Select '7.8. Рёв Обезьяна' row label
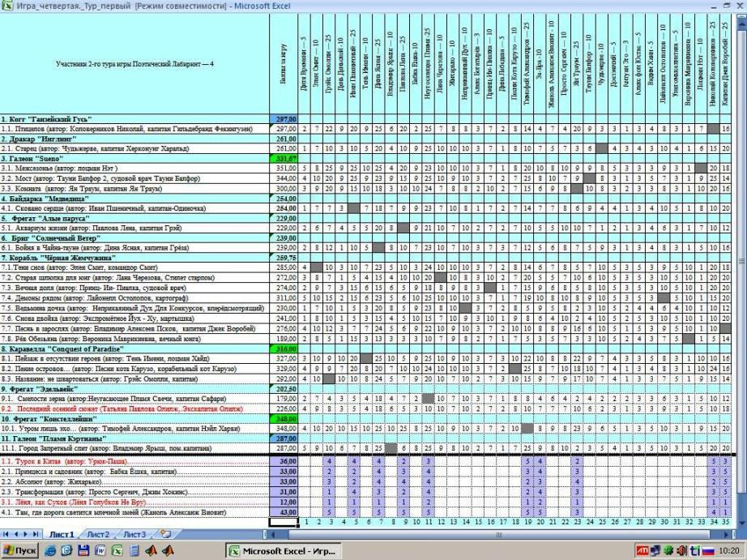This screenshot has width=747, height=560. (x=134, y=339)
